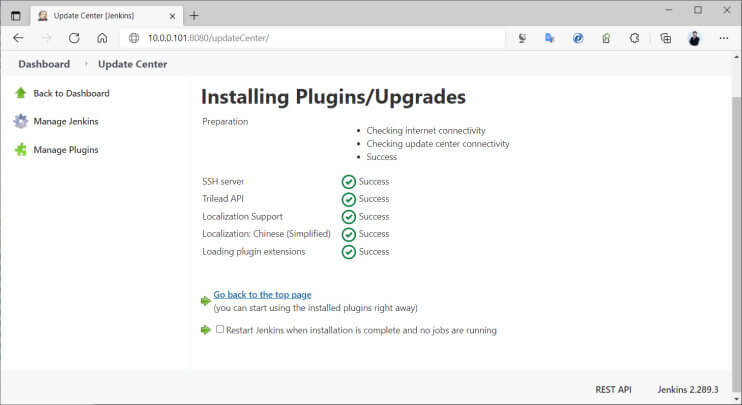Open a new browser tab
The image size is (742, 405).
point(194,16)
